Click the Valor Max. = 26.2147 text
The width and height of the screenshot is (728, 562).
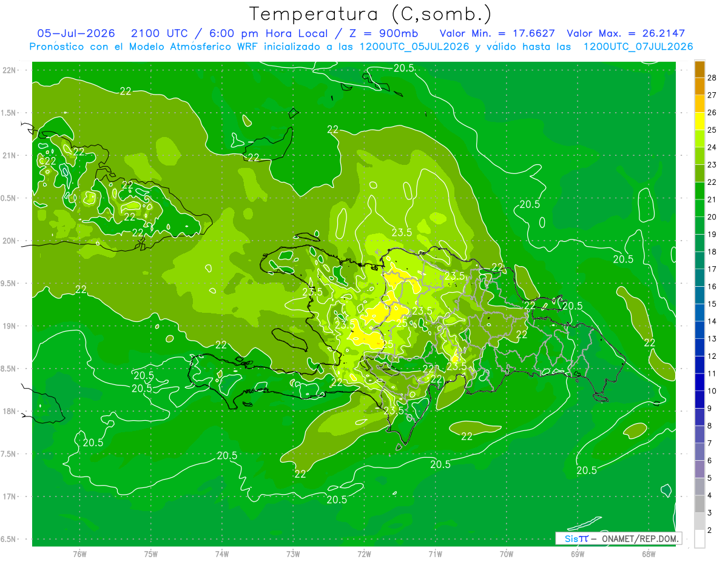point(625,33)
